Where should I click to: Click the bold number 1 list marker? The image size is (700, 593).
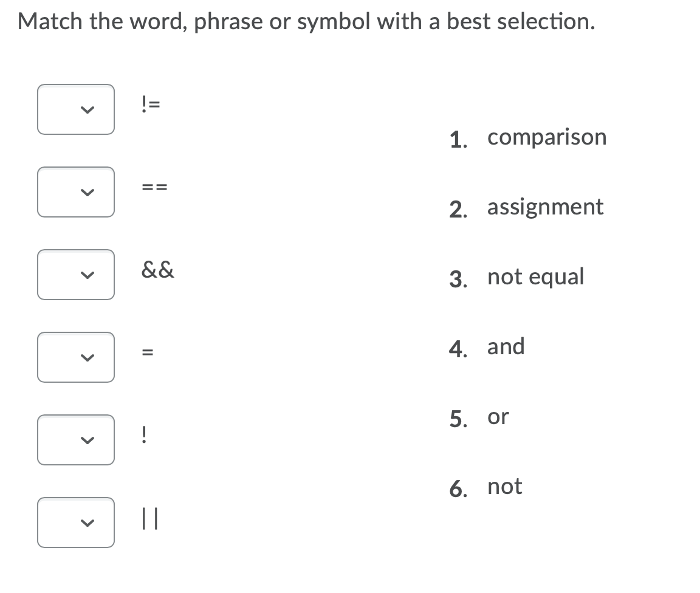459,138
